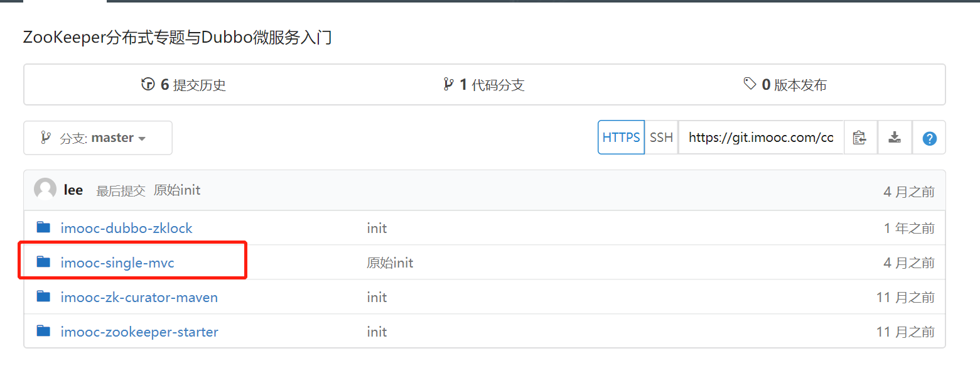Viewport: 980px width, 368px height.
Task: Click the 4 月之前 timestamp in lee's commit header
Action: 909,192
